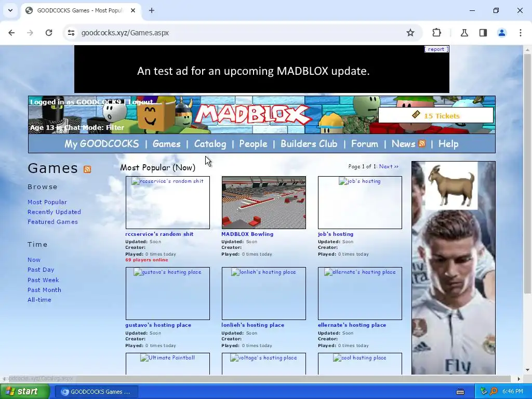Toggle the browser side panel icon
This screenshot has height=399, width=532.
[483, 33]
